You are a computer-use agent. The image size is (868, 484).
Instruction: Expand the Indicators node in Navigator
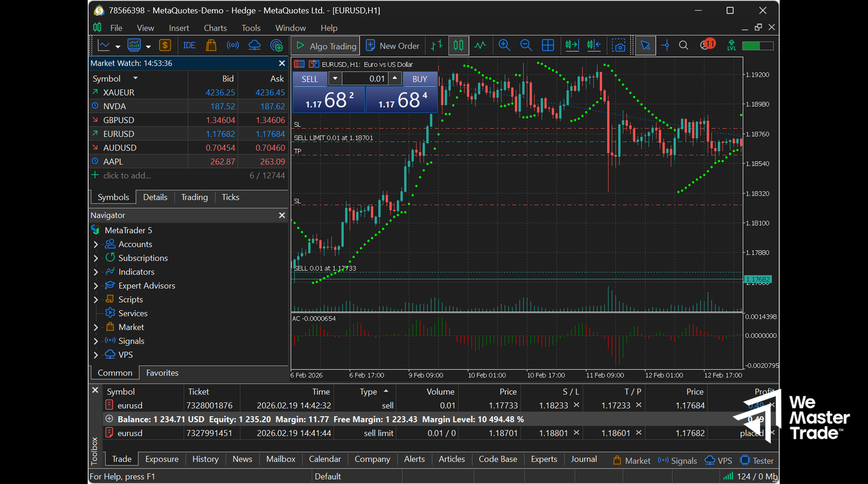tap(96, 272)
